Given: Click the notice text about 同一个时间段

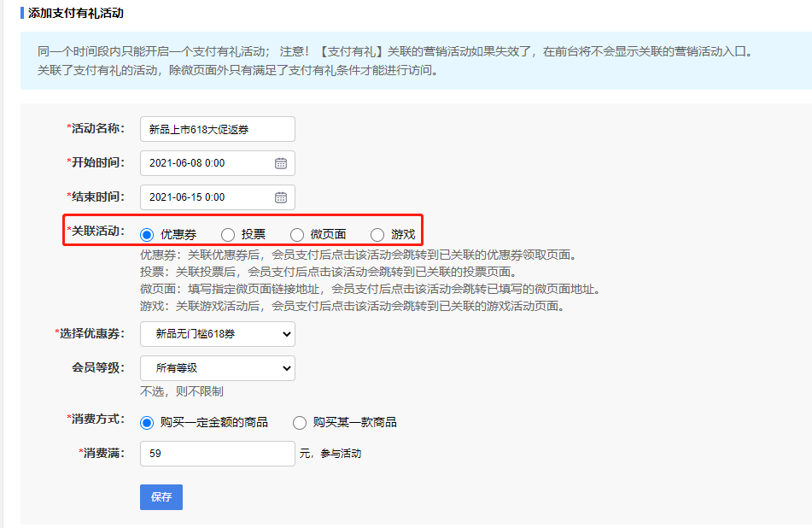Looking at the screenshot, I should [x=396, y=51].
